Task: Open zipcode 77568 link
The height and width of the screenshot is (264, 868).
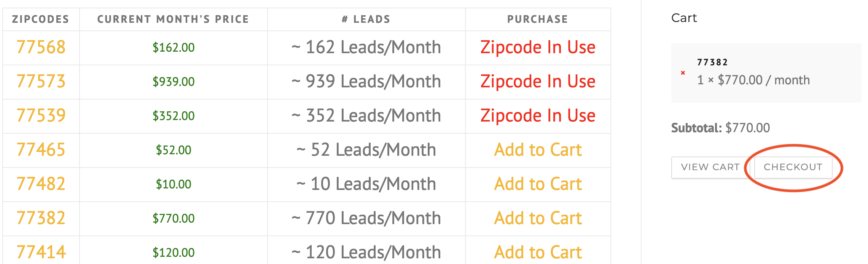Action: click(41, 47)
